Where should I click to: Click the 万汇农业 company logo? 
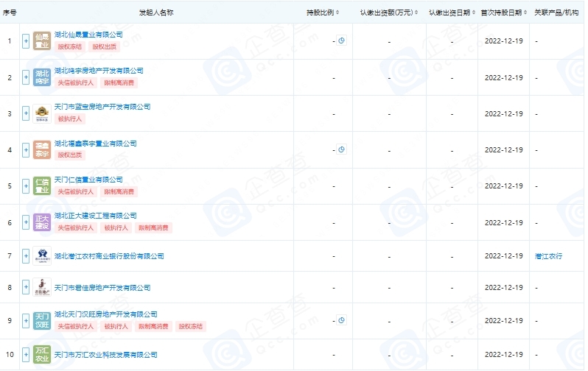click(42, 355)
